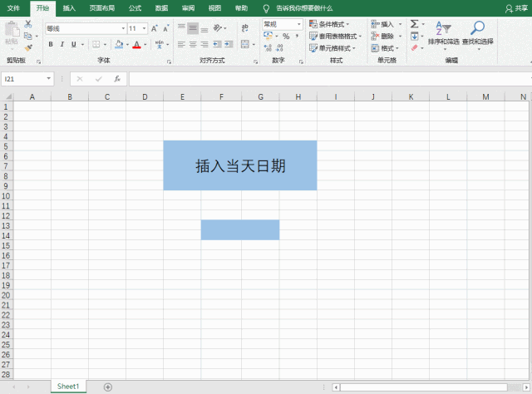Open text orientation tool
Viewport: 532px width, 394px height.
pyautogui.click(x=218, y=27)
